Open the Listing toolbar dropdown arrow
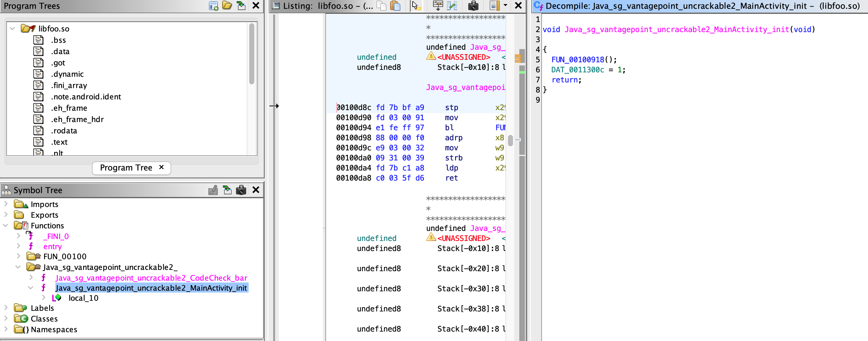This screenshot has width=868, height=341. pyautogui.click(x=505, y=6)
